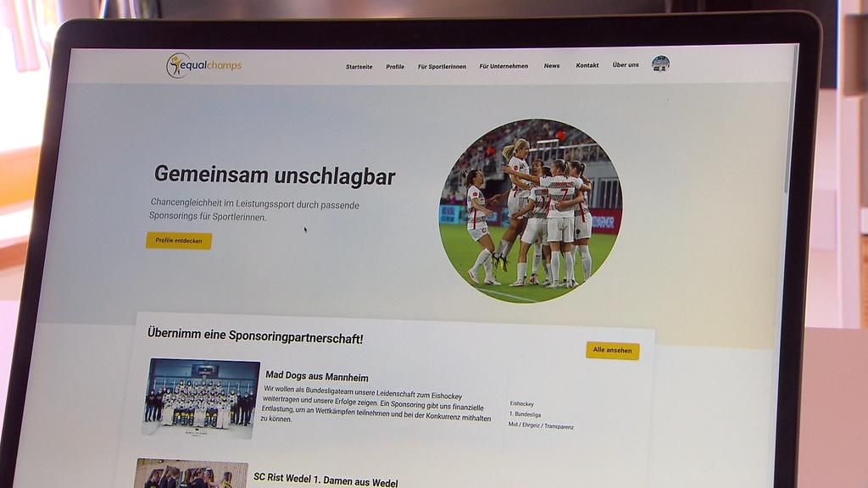Click the Eishockey sport label
Image resolution: width=868 pixels, height=488 pixels.
pyautogui.click(x=522, y=404)
